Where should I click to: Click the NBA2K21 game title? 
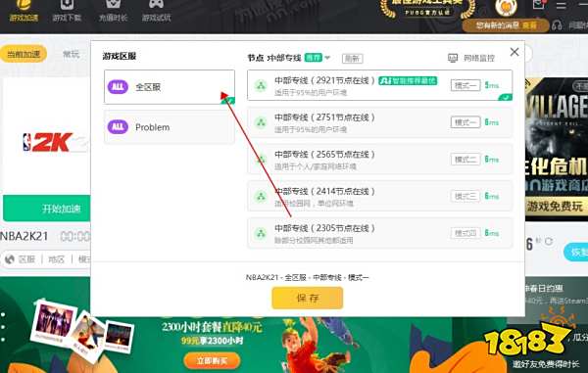[x=24, y=236]
